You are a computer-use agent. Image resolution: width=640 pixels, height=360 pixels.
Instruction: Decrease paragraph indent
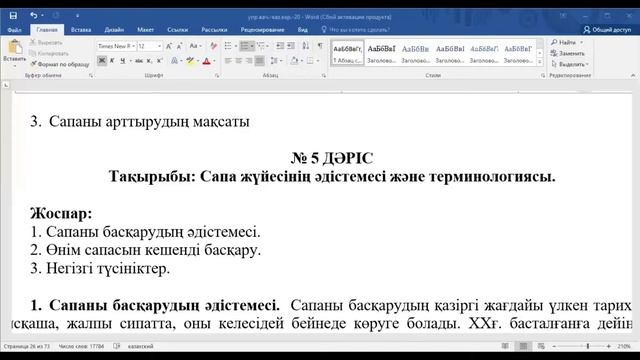pos(280,46)
